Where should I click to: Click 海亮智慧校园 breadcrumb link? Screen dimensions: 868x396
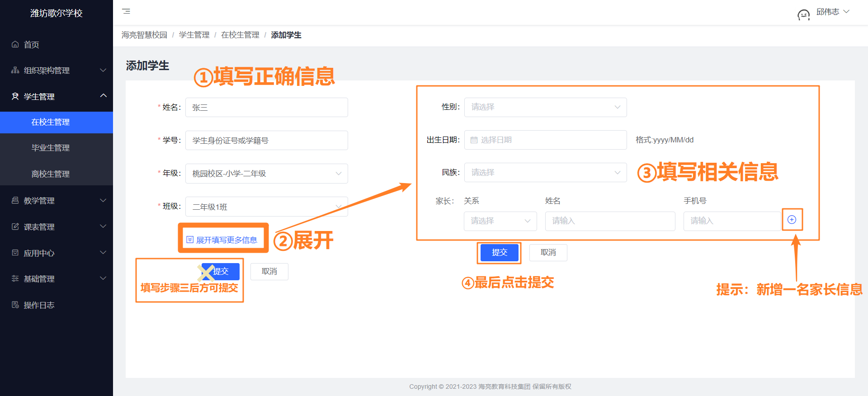tap(144, 35)
